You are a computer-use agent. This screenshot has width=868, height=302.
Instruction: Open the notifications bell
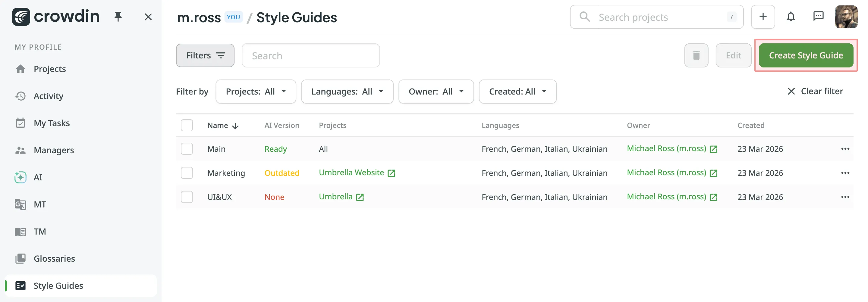click(x=791, y=17)
